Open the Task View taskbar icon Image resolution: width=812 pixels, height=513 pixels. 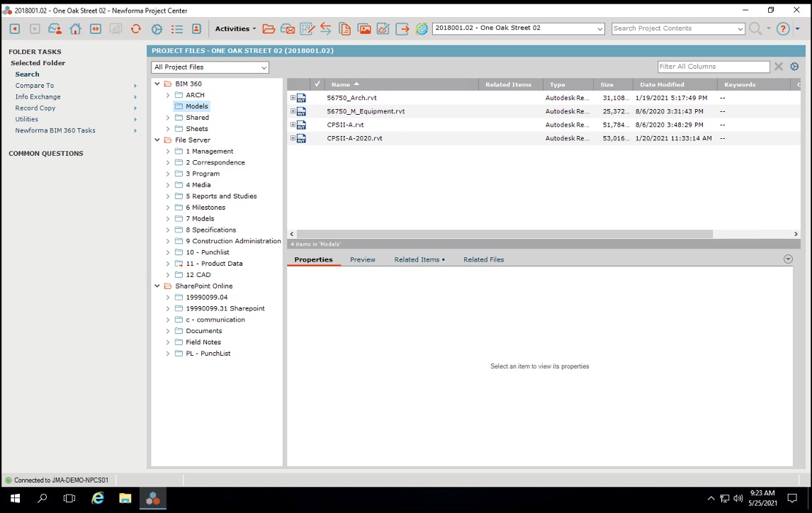[69, 499]
